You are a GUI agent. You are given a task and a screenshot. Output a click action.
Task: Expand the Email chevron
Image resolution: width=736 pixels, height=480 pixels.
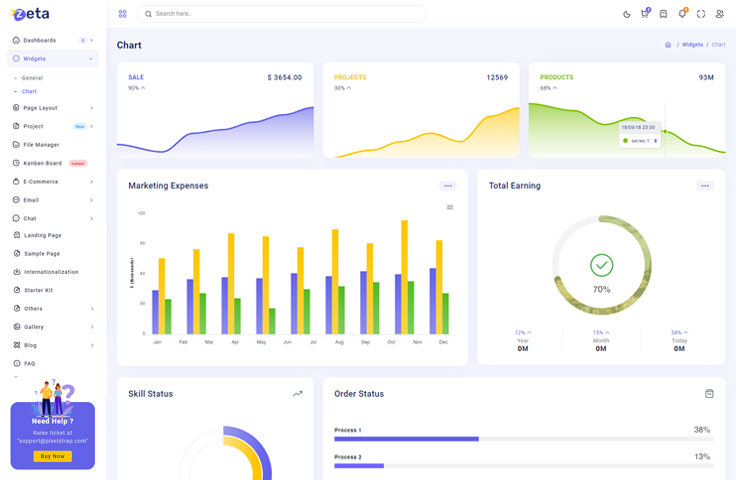pos(92,200)
